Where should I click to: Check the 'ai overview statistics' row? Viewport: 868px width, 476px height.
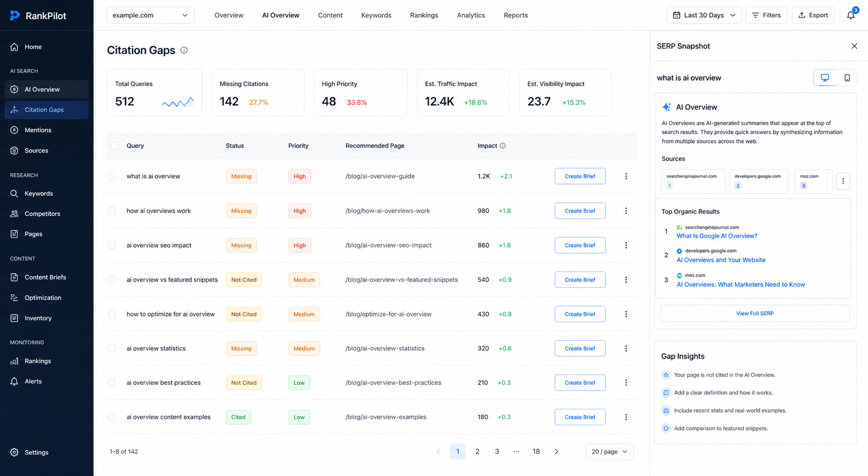(x=112, y=348)
